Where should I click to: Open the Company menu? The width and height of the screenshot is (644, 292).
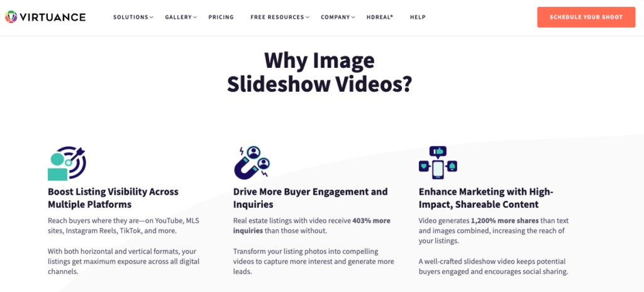(335, 17)
